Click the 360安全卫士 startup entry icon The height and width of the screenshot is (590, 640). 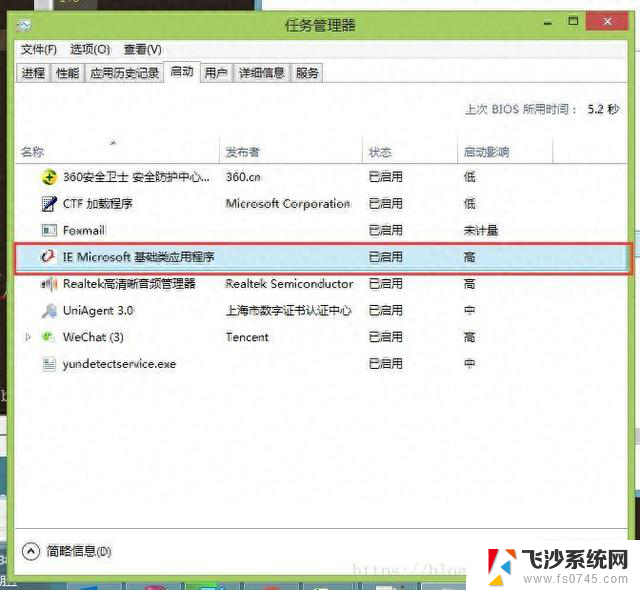(49, 177)
